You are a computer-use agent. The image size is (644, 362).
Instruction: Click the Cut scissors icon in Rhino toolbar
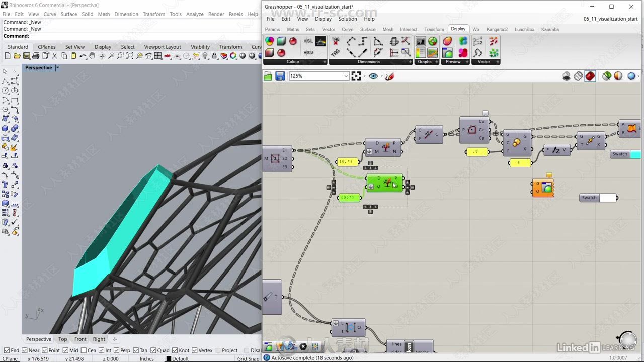pos(54,56)
